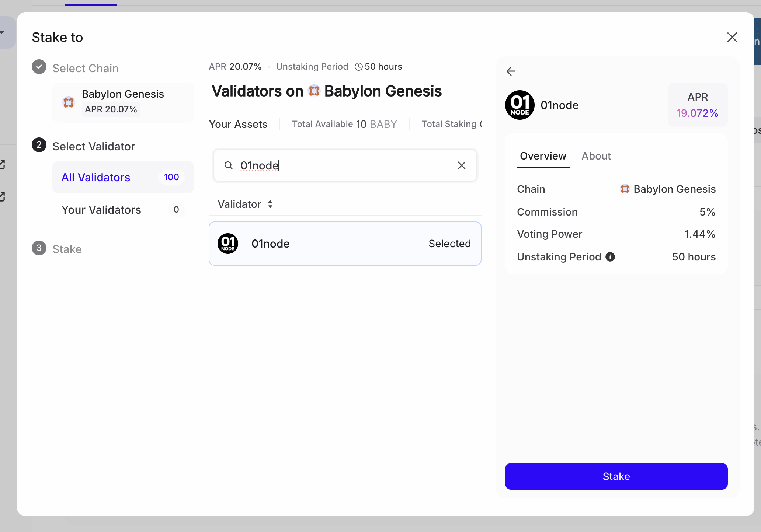The height and width of the screenshot is (532, 761).
Task: Sort by the Validator column
Action: (245, 204)
